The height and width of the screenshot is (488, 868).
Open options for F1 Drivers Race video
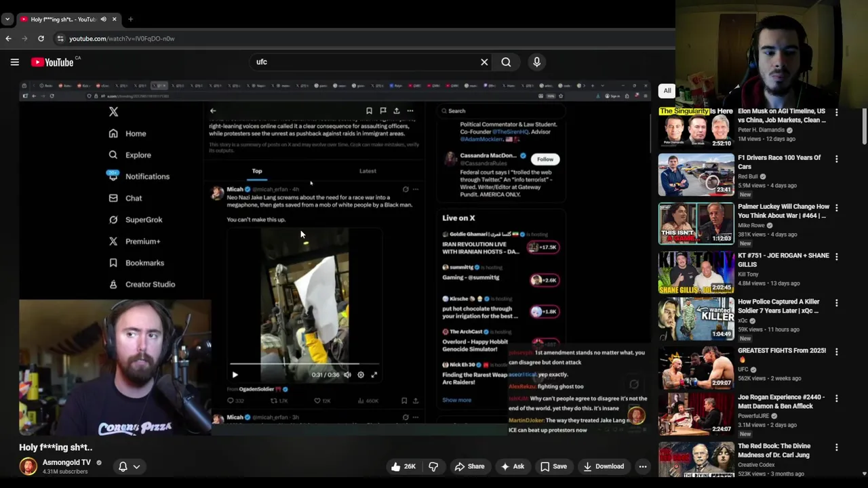click(836, 159)
